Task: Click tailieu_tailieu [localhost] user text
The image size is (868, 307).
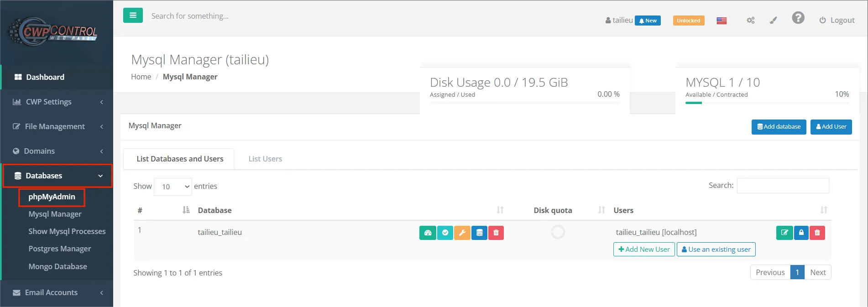Action: coord(656,232)
